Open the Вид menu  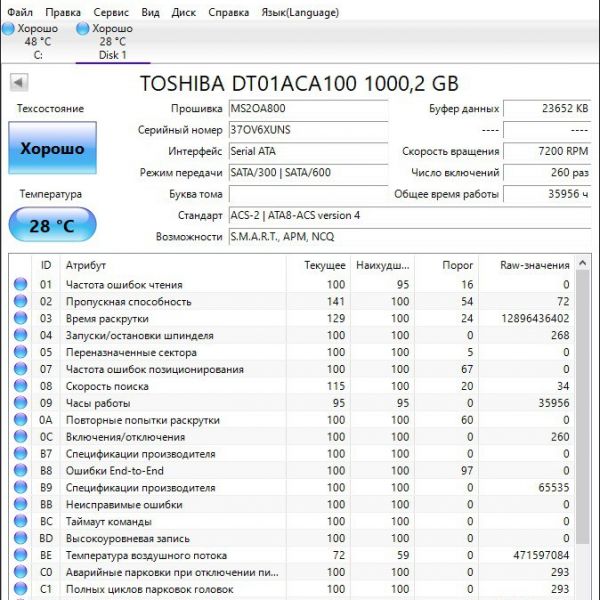pyautogui.click(x=150, y=12)
